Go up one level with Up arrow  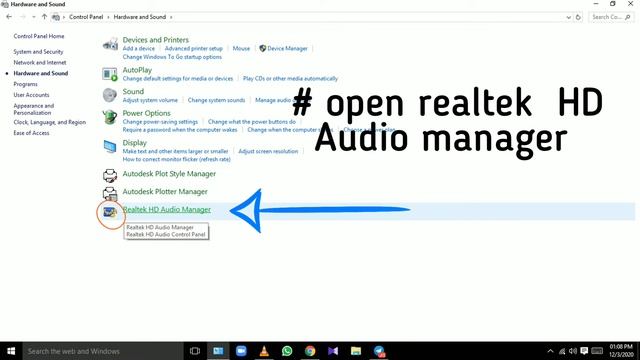(44, 17)
